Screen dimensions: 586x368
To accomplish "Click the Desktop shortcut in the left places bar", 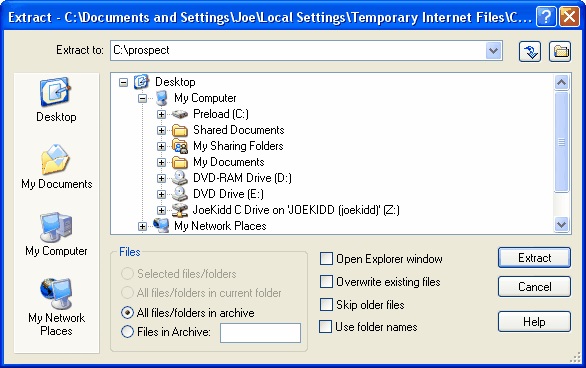I will 56,100.
